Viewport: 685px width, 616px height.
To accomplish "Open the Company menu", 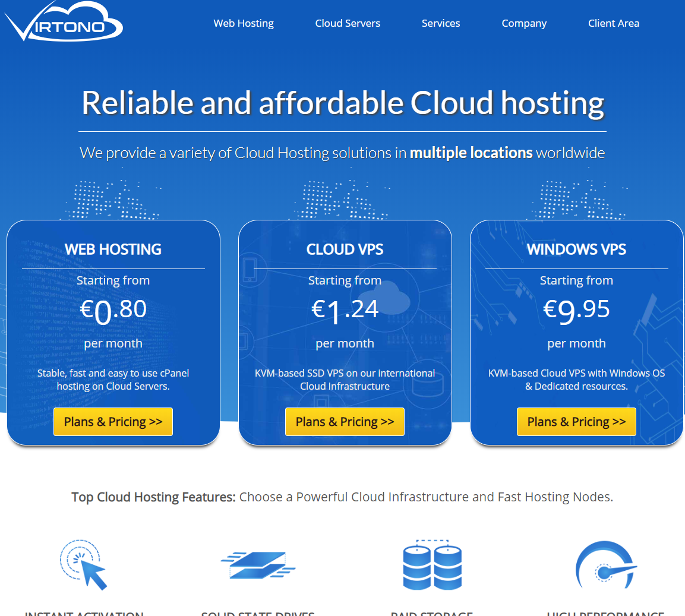I will [x=524, y=23].
